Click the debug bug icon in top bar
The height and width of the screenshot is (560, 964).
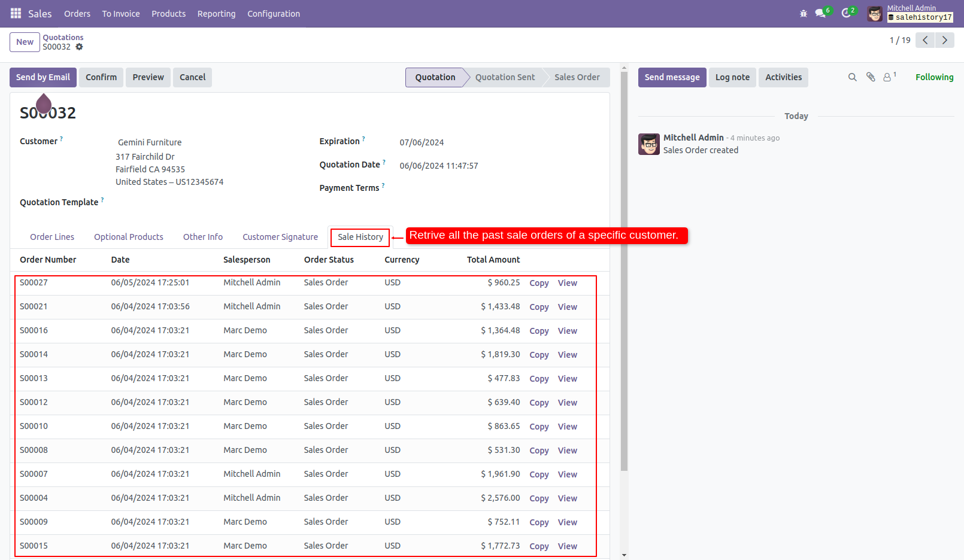point(803,13)
